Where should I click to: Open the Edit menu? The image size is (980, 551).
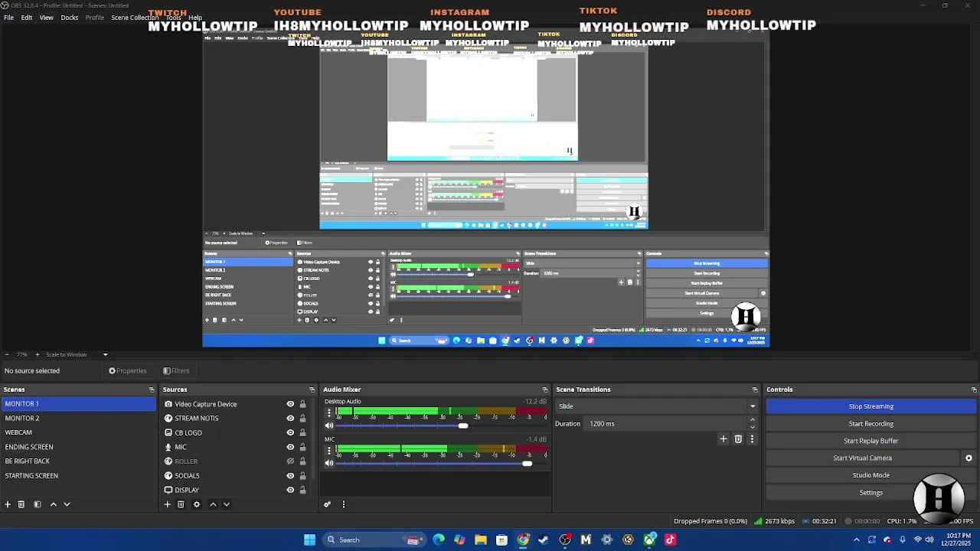(x=27, y=18)
